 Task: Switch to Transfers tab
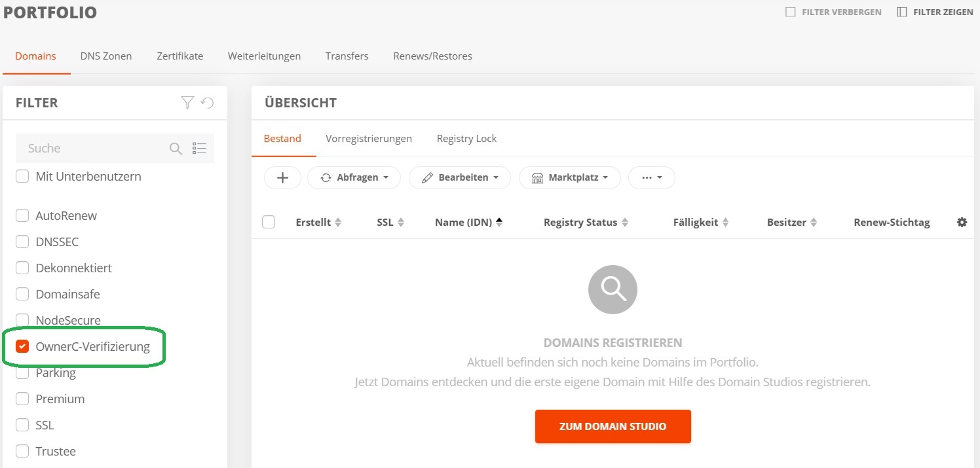(x=347, y=56)
